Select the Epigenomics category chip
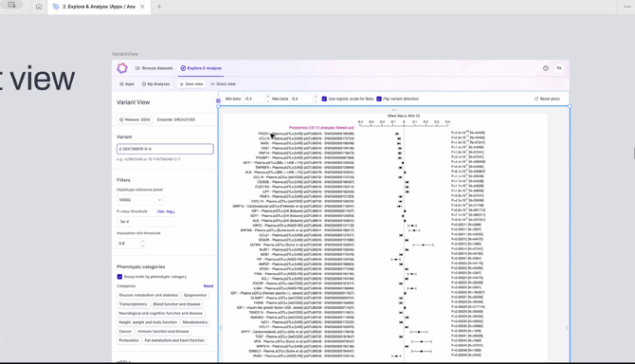 point(195,295)
